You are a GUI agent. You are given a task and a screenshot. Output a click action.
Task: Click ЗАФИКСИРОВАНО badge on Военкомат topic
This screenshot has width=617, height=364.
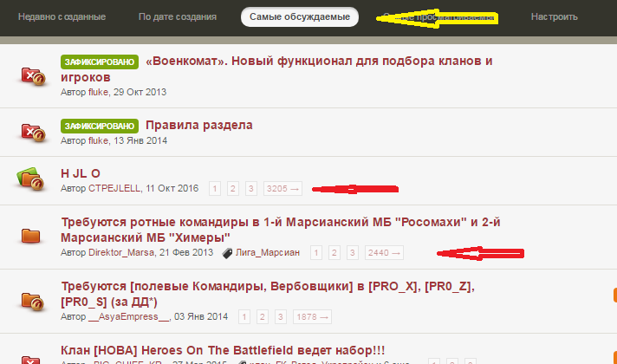pyautogui.click(x=100, y=62)
